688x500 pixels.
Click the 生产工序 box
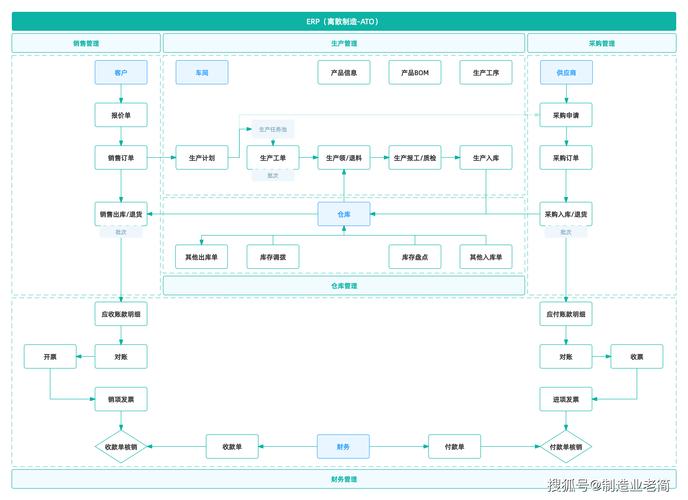[486, 72]
